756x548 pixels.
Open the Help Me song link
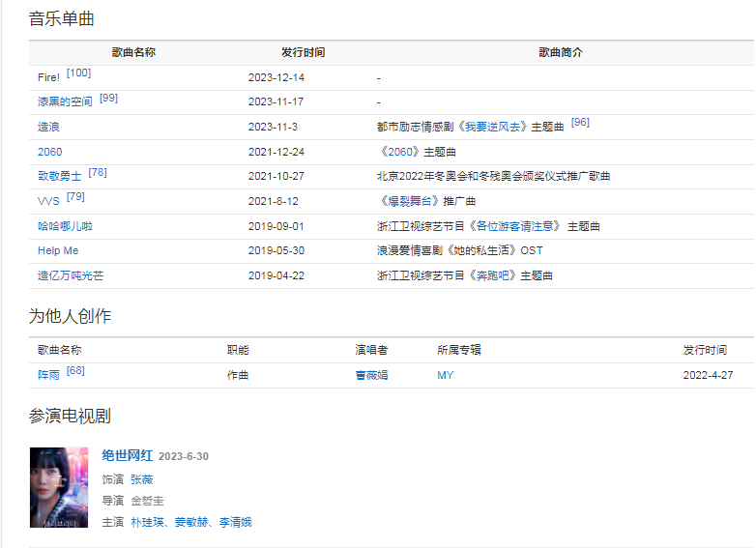coord(58,250)
